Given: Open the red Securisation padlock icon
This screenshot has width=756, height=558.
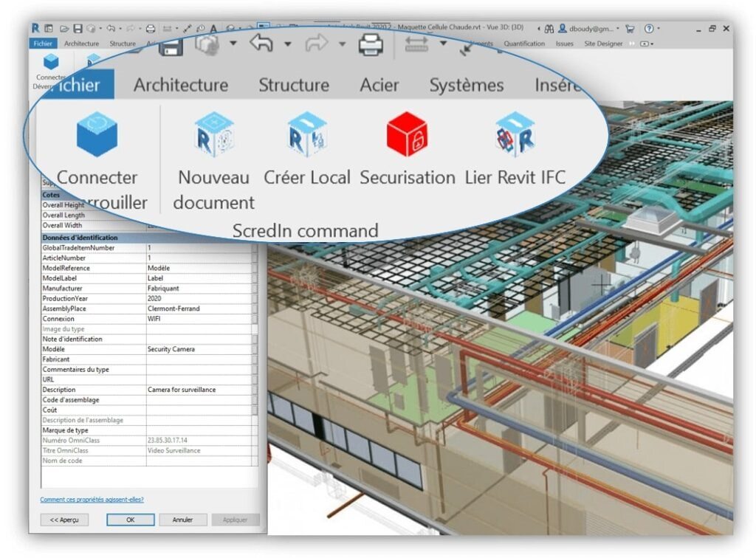Looking at the screenshot, I should tap(407, 134).
